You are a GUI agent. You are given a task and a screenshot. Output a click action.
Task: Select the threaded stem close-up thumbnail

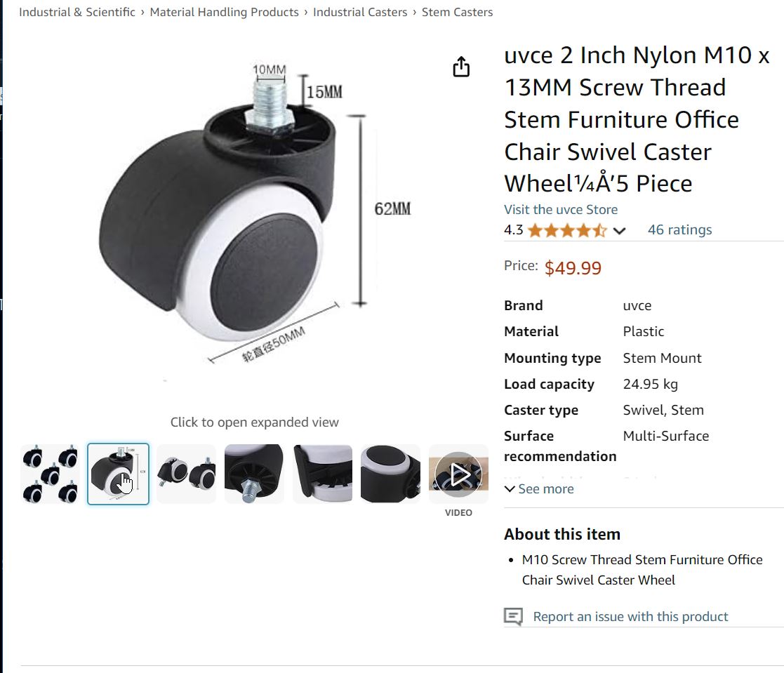click(254, 474)
